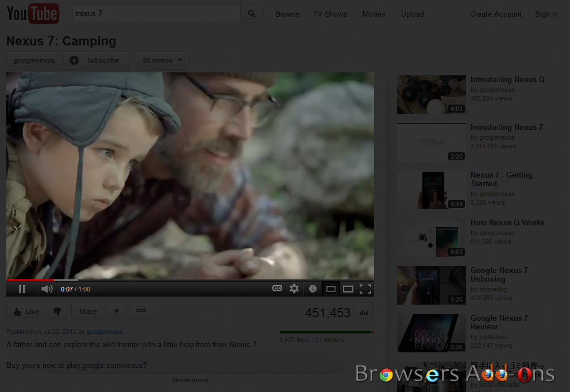Click googlenexus publisher link in description
Viewport: 570px width, 392px height.
pyautogui.click(x=105, y=332)
